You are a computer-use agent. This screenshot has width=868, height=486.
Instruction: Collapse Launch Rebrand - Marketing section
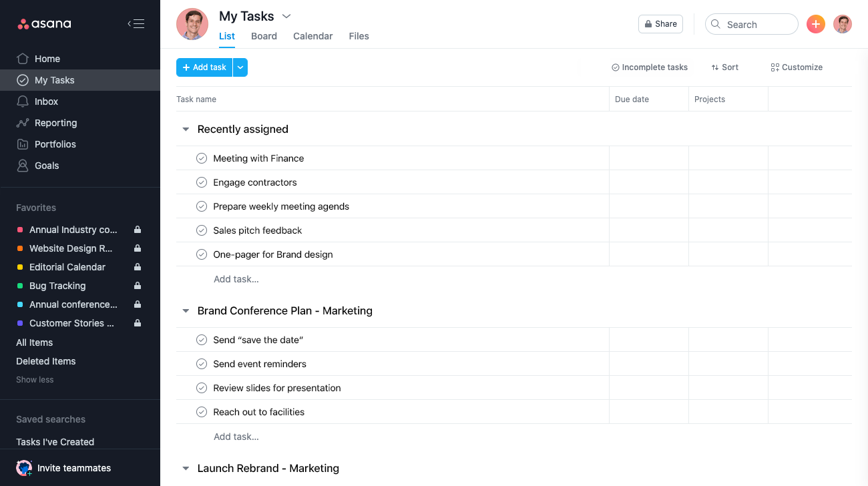click(186, 469)
